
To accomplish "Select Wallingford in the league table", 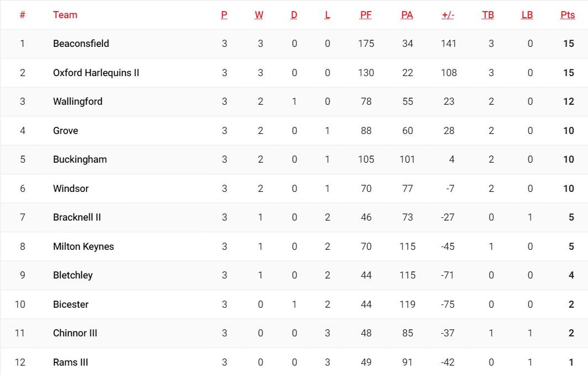I will coord(77,101).
